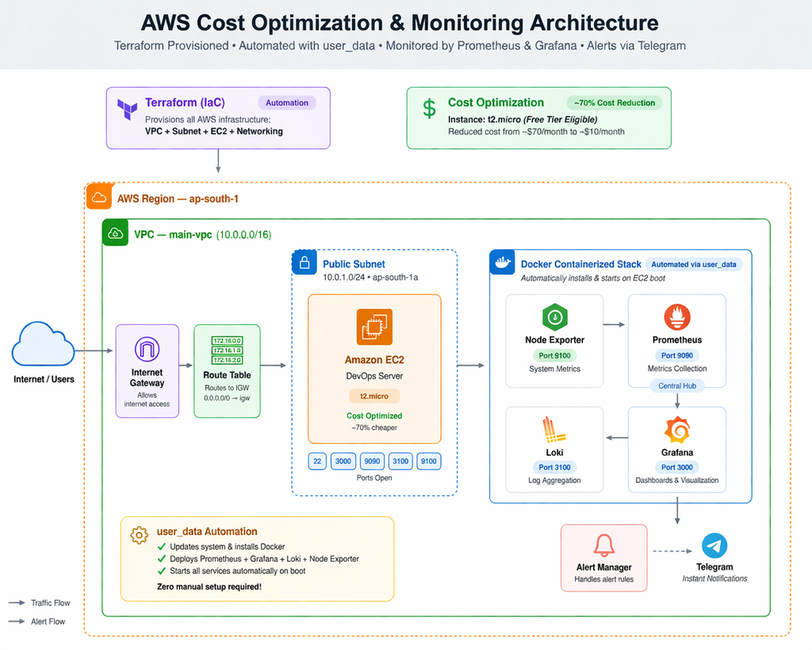The height and width of the screenshot is (650, 812).
Task: Click the Handles alert rules caption
Action: coord(604,579)
